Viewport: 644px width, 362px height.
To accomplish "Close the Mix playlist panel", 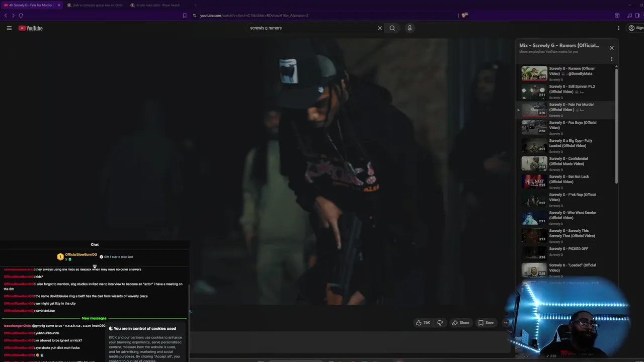I will pos(611,48).
